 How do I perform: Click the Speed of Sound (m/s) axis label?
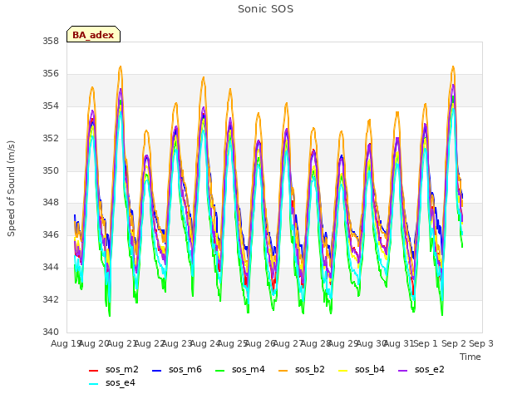[11, 189]
